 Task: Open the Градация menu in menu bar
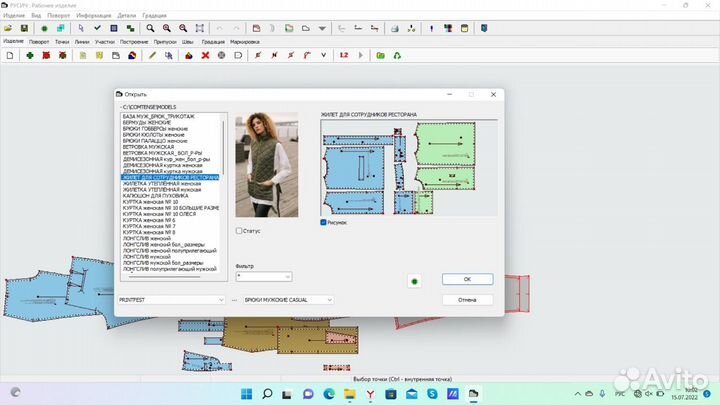coord(154,16)
